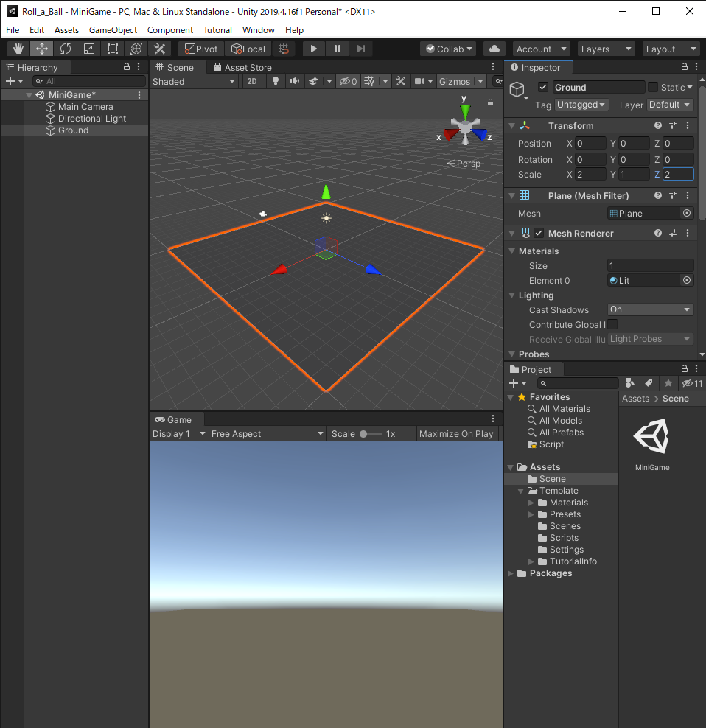
Task: Check Contribute Global Illumination
Action: click(x=613, y=324)
